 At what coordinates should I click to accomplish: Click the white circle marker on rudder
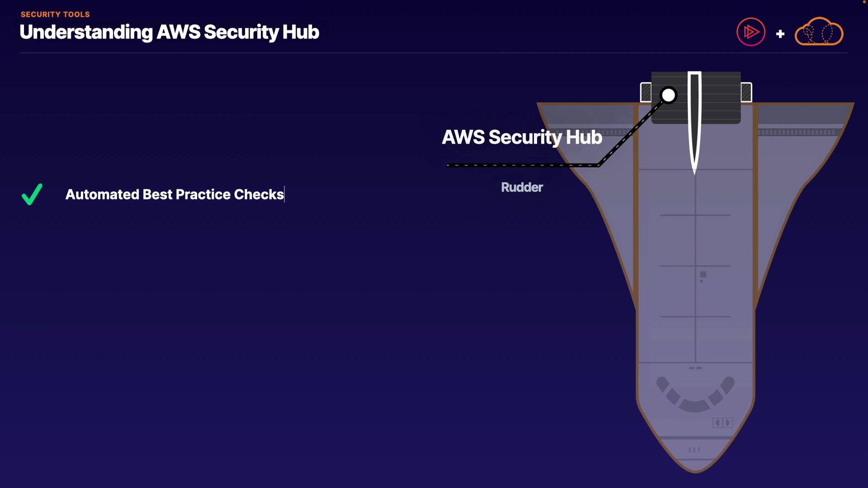click(668, 95)
